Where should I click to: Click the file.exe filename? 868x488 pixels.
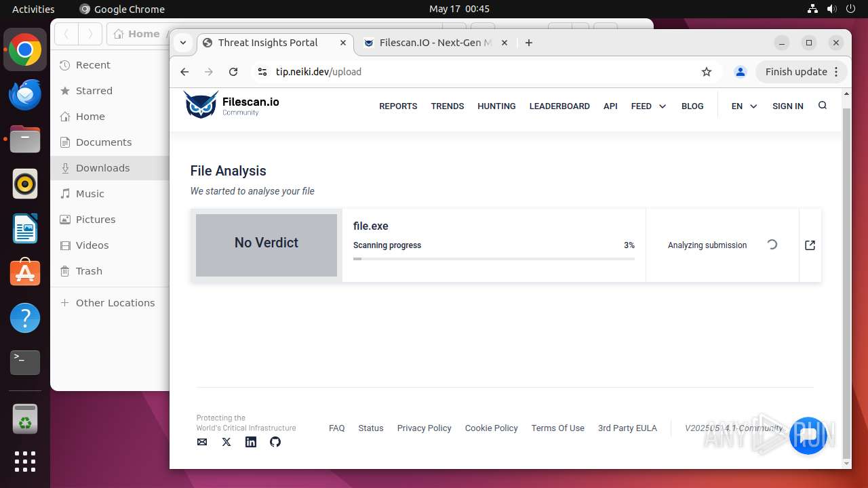[371, 226]
